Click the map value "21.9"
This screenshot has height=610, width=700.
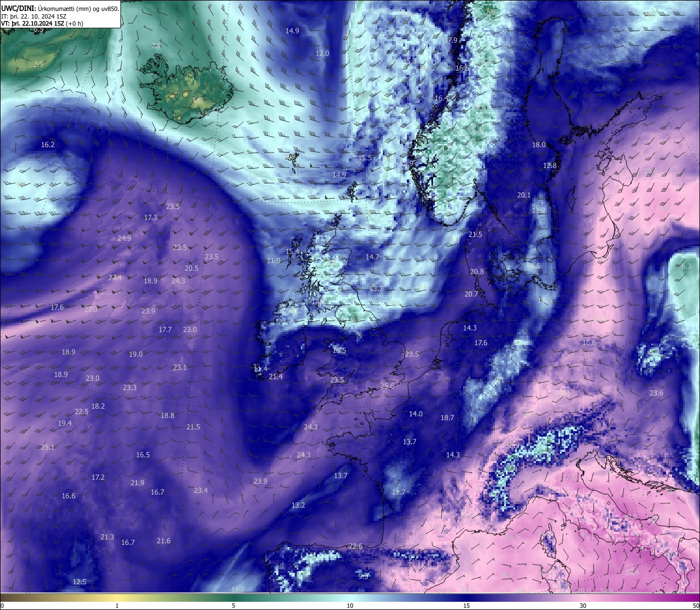pyautogui.click(x=137, y=483)
